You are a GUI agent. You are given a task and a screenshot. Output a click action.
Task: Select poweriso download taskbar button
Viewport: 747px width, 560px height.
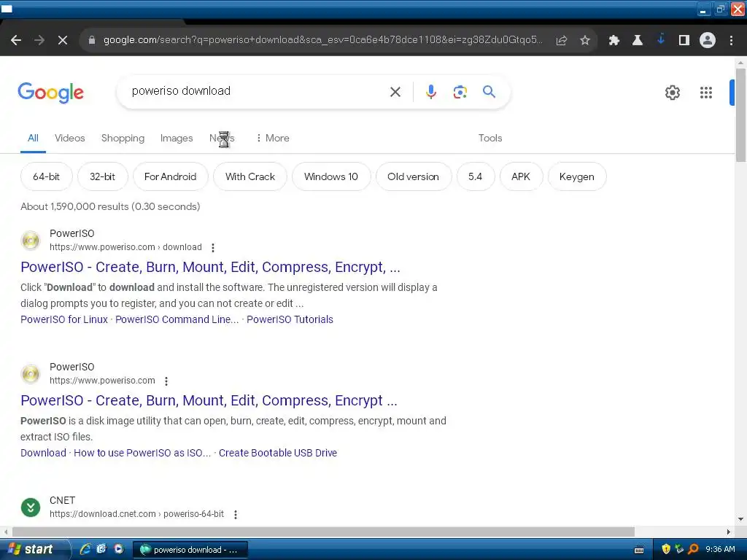190,550
